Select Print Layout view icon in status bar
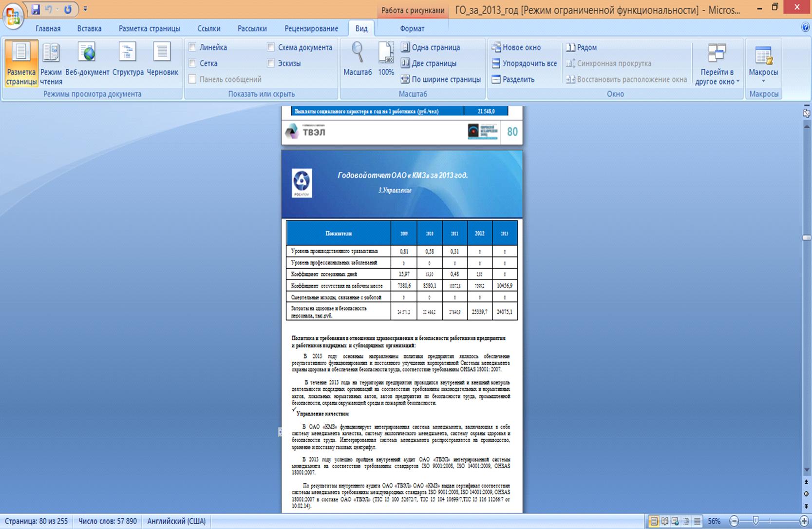The image size is (812, 529). coord(654,521)
